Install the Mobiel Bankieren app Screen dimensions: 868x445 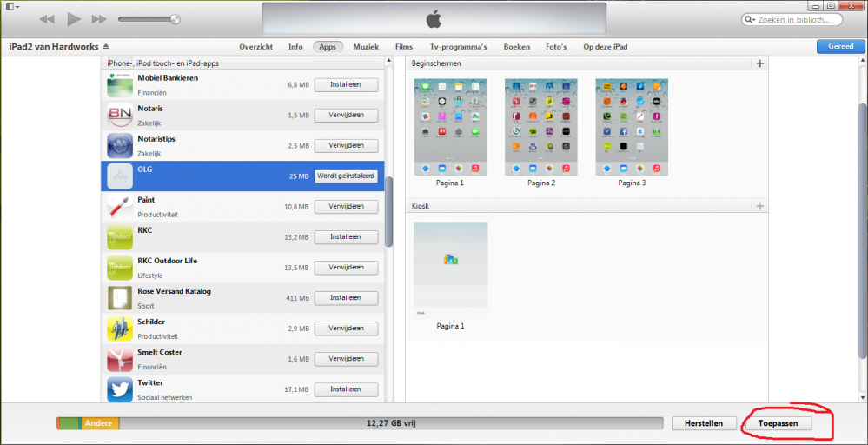point(346,84)
